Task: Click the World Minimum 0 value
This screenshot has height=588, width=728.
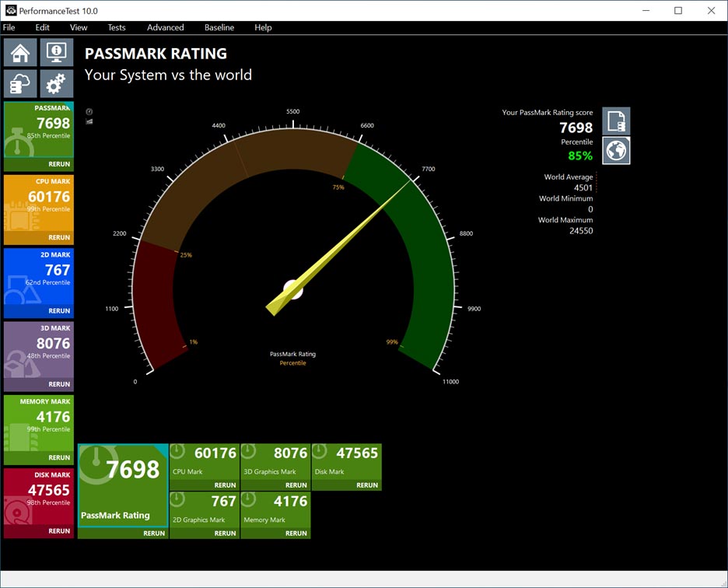Action: tap(590, 209)
